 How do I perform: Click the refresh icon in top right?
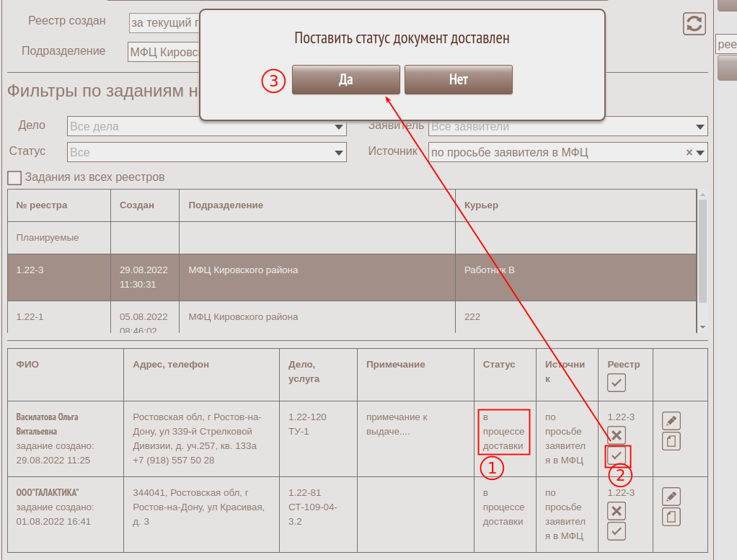tap(694, 23)
